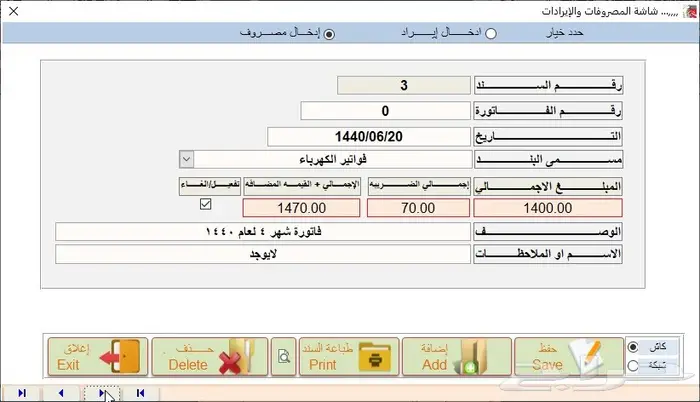Click the voucher number field showing 3
The image size is (700, 402).
(404, 85)
